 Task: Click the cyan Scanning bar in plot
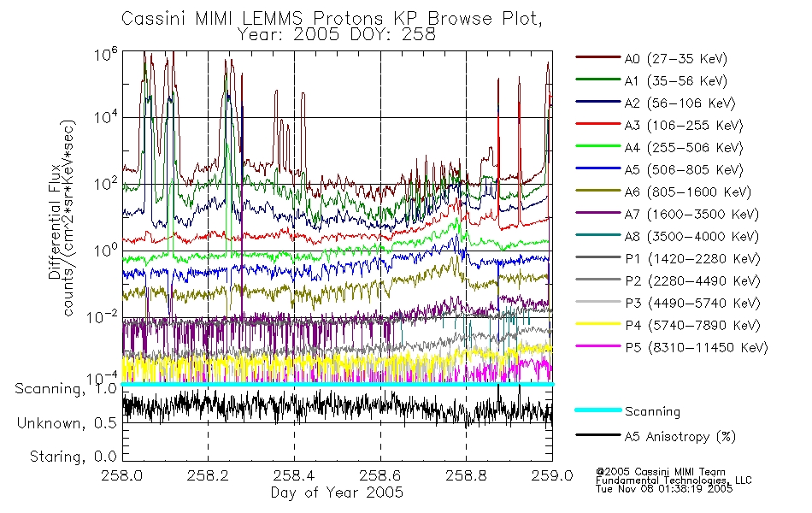[337, 384]
